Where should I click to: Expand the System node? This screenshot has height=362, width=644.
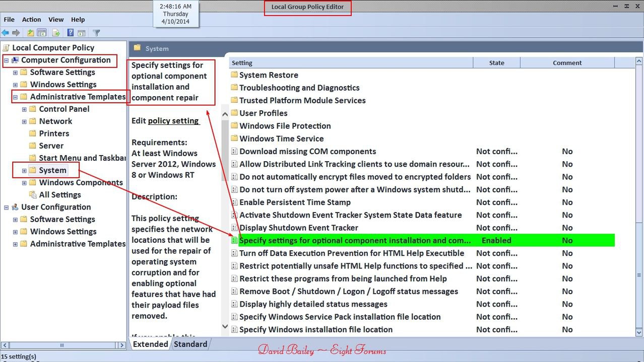point(24,171)
